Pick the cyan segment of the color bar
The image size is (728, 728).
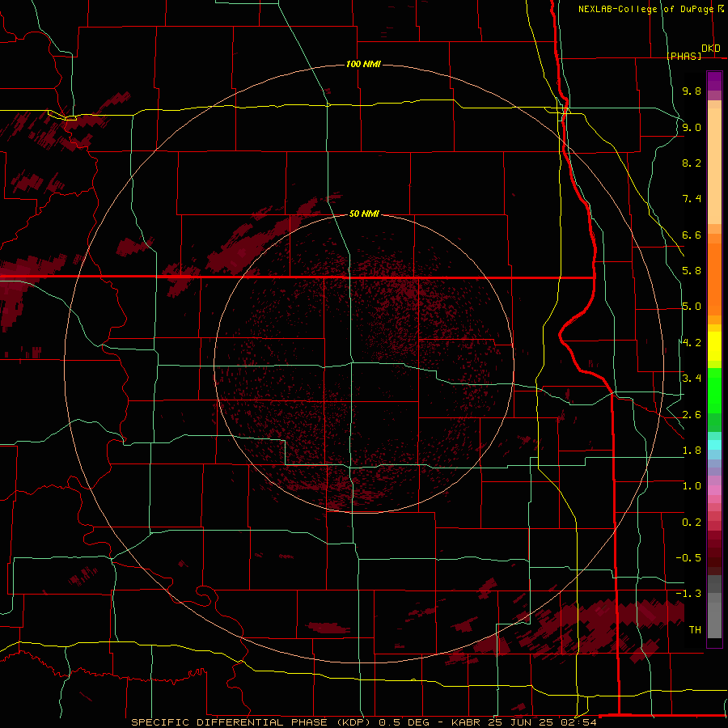(714, 445)
